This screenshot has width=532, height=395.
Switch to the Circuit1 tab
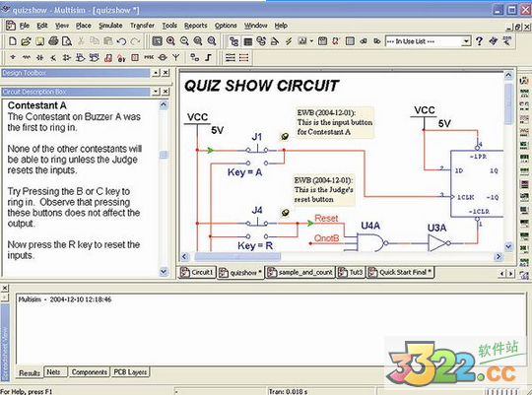pos(197,272)
